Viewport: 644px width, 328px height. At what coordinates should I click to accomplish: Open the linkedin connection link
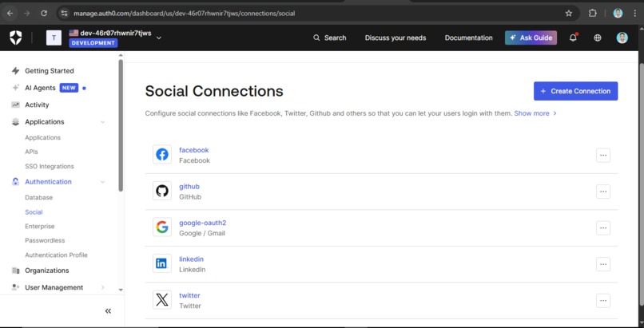[191, 259]
